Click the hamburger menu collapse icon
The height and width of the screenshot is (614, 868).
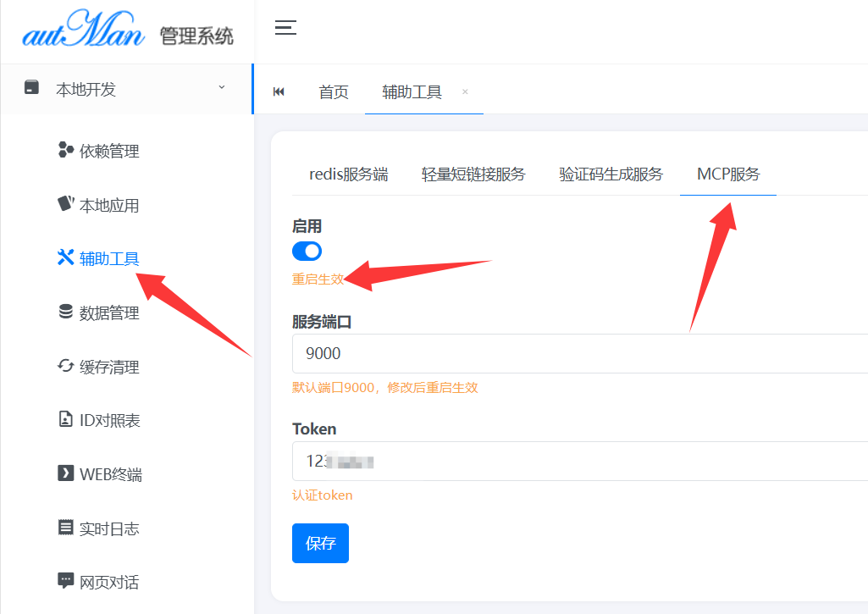click(x=285, y=28)
